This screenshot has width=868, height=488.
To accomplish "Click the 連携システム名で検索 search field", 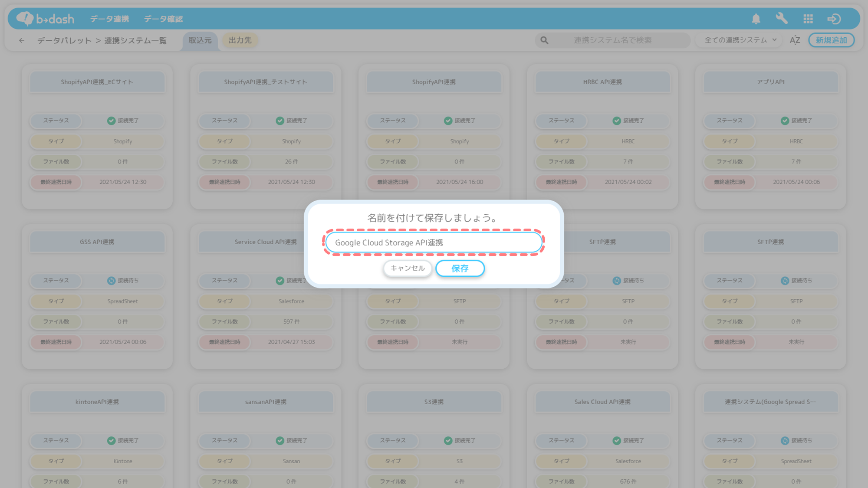I will click(x=612, y=40).
